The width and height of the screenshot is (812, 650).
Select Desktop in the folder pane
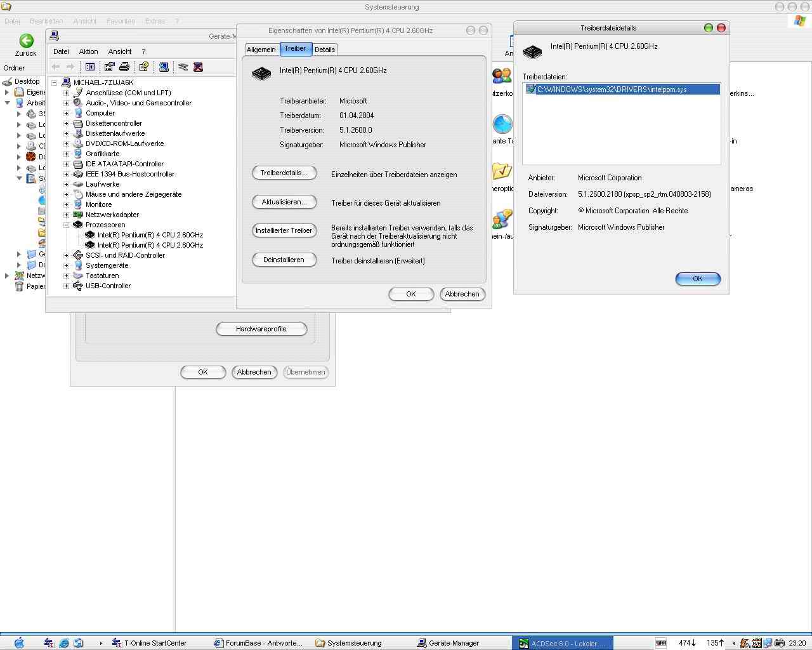click(x=27, y=81)
